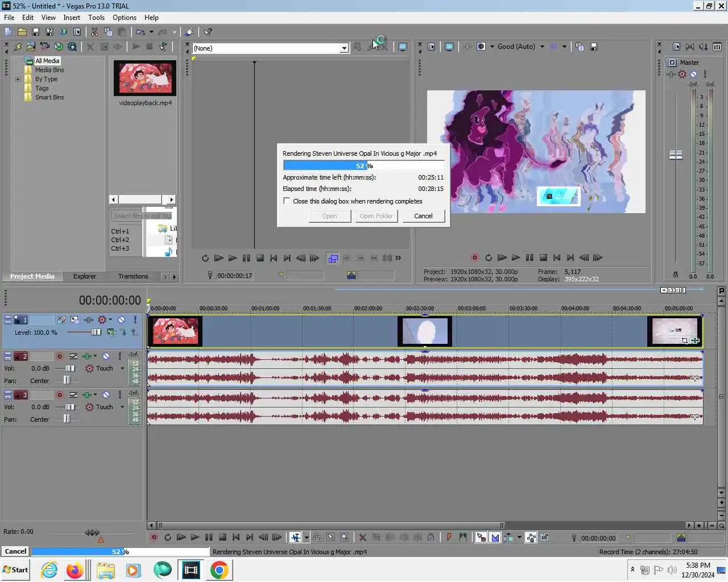
Task: Toggle Invert Phase on audio track 3
Action: click(x=73, y=395)
